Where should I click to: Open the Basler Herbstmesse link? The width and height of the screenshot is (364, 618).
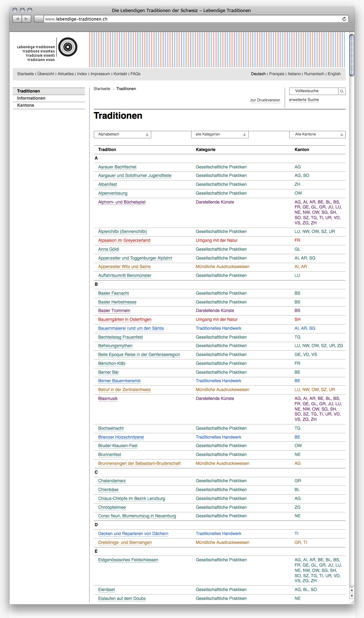(x=117, y=302)
